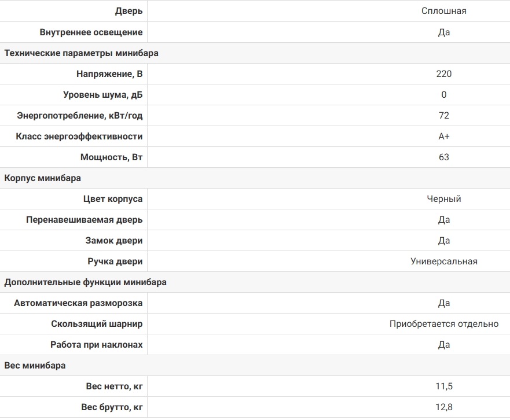Click the 'Дверь' row label

coord(129,11)
